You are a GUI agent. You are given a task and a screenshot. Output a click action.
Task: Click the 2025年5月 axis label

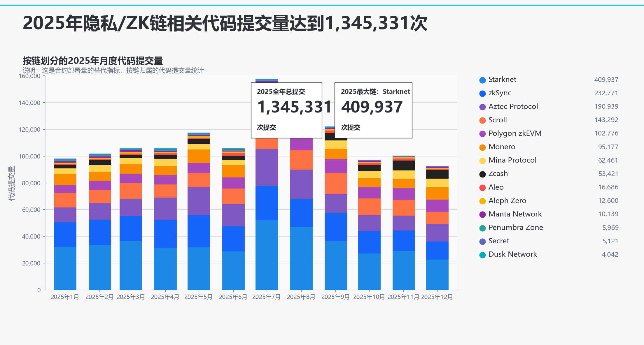click(x=198, y=297)
